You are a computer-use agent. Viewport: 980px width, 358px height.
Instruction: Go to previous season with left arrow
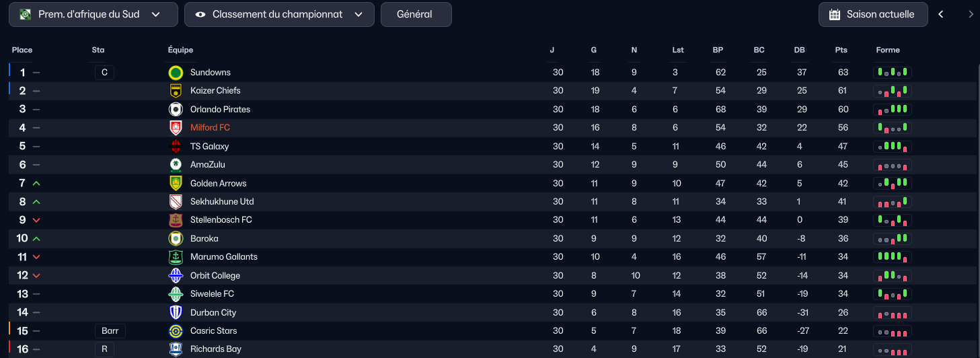[x=941, y=14]
